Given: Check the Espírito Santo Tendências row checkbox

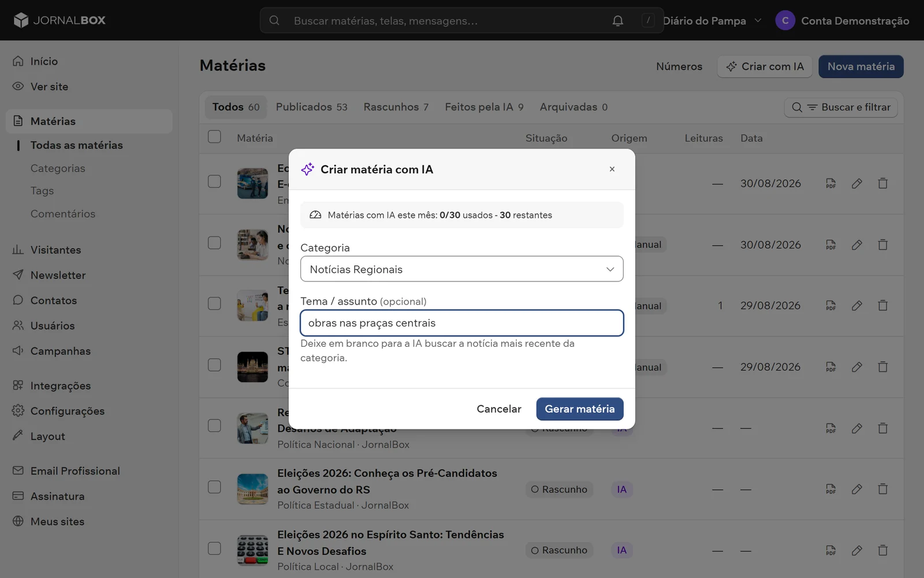Looking at the screenshot, I should coord(214,548).
